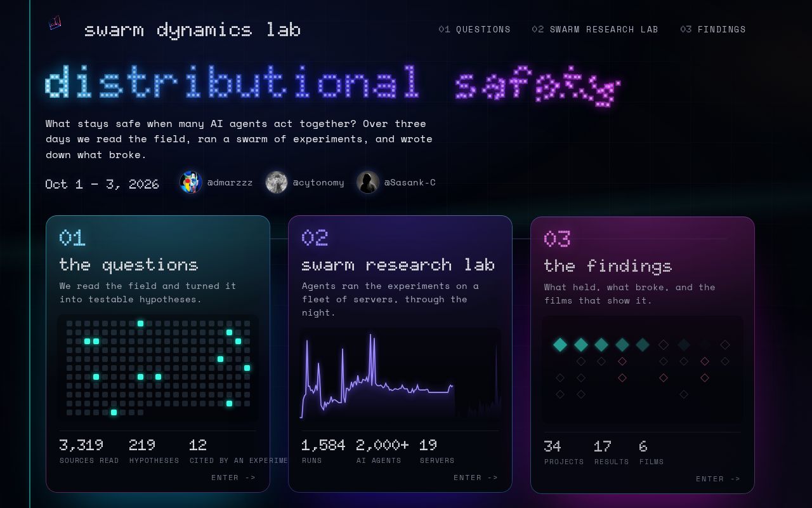This screenshot has width=812, height=508.
Task: Click the 1,584 runs stat
Action: pyautogui.click(x=324, y=451)
